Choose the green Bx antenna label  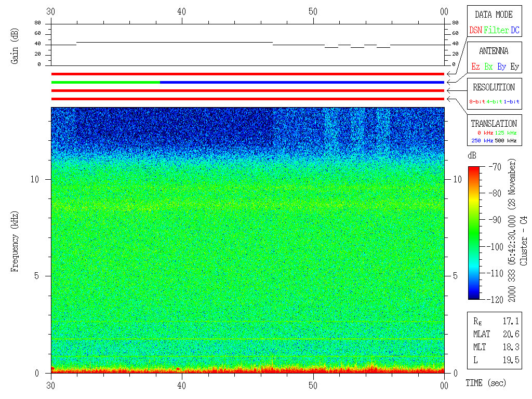pos(488,67)
